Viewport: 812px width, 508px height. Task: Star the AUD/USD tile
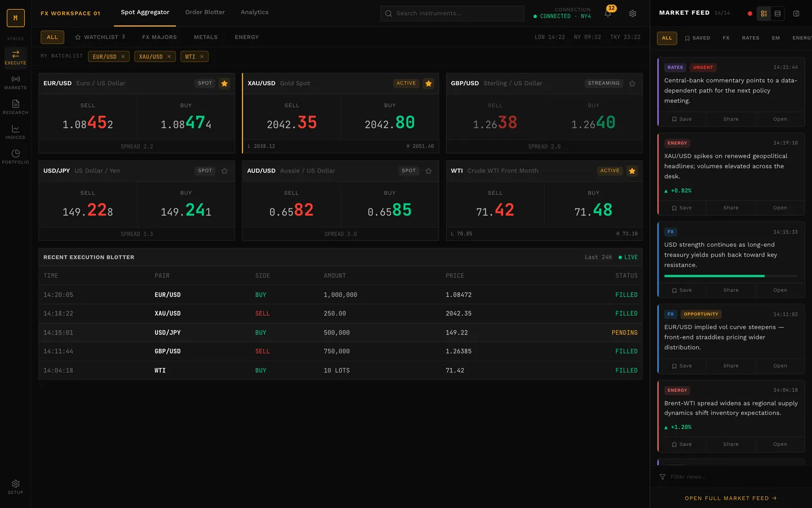[429, 170]
